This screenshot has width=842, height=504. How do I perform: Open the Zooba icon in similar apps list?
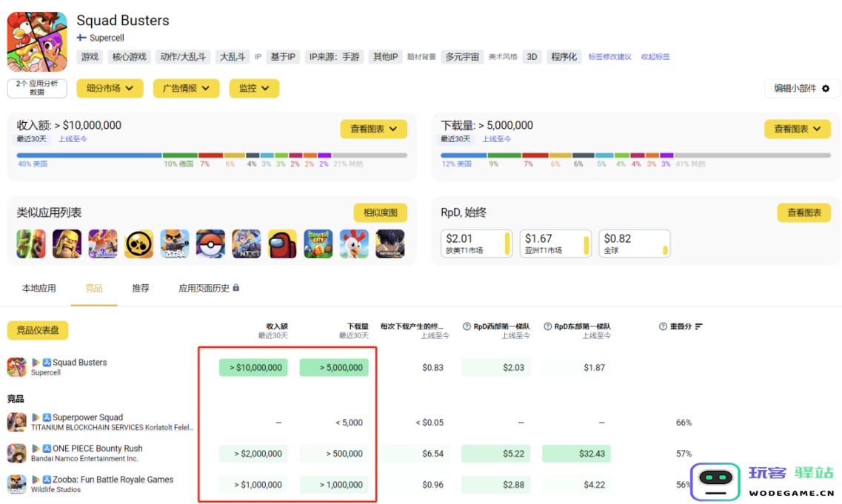click(175, 243)
